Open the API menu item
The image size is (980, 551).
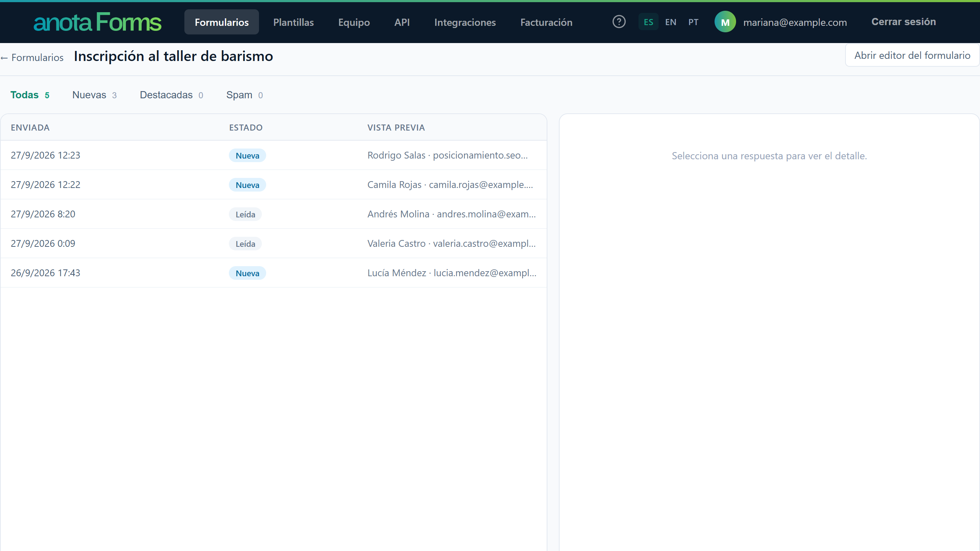click(402, 22)
